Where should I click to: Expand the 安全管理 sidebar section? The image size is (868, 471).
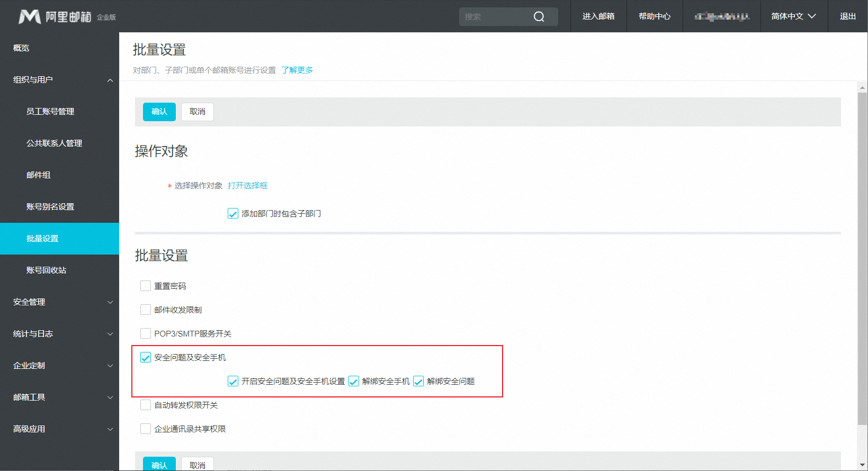click(x=59, y=302)
